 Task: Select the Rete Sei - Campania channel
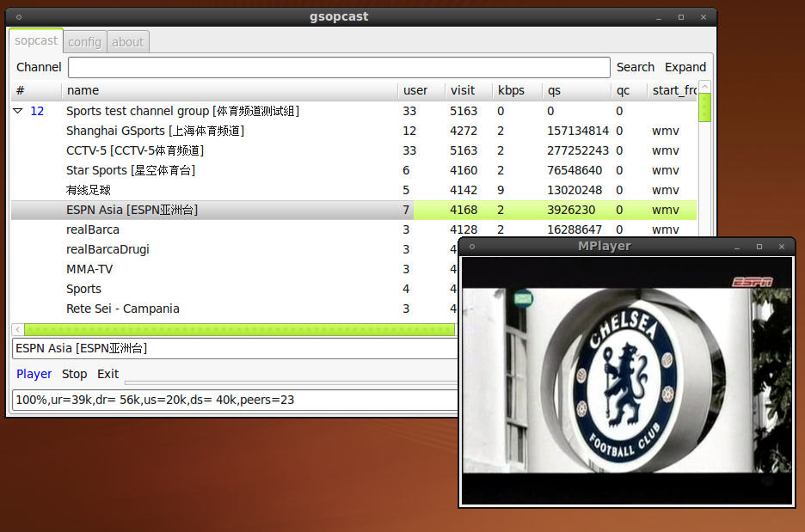pos(234,309)
